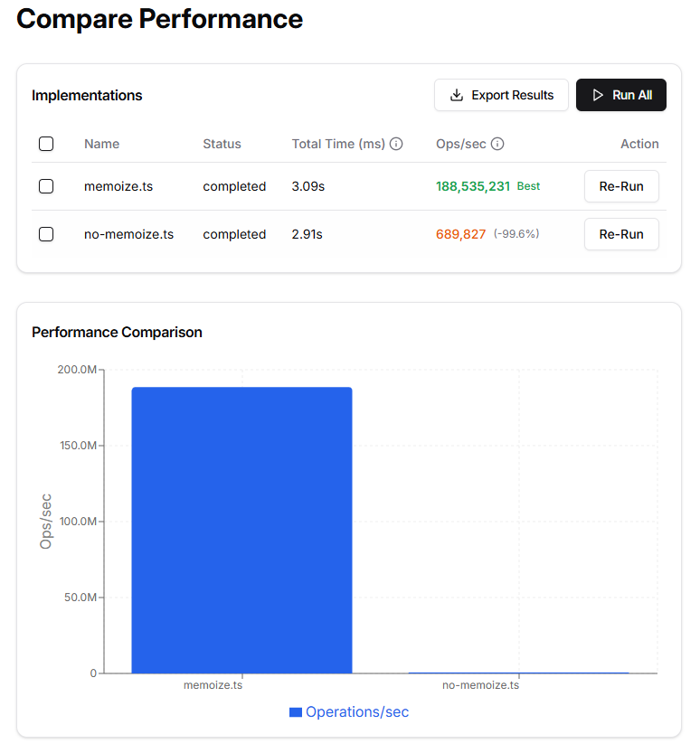Image resolution: width=700 pixels, height=753 pixels.
Task: Click the Run All button
Action: [621, 94]
